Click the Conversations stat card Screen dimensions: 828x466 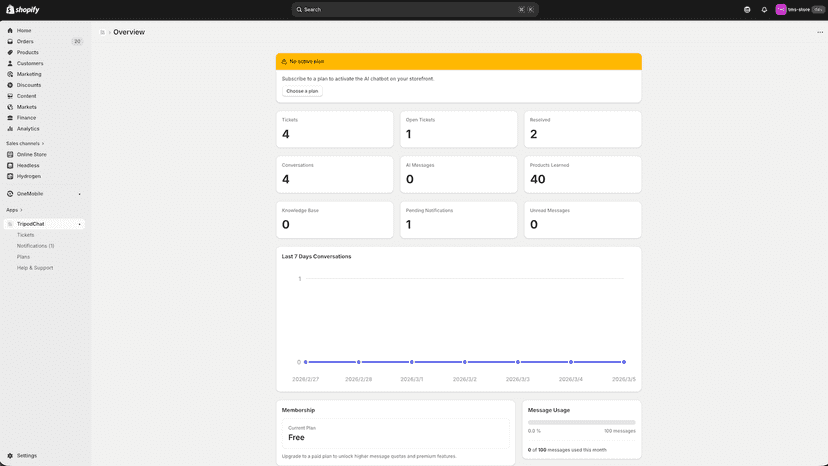click(335, 174)
